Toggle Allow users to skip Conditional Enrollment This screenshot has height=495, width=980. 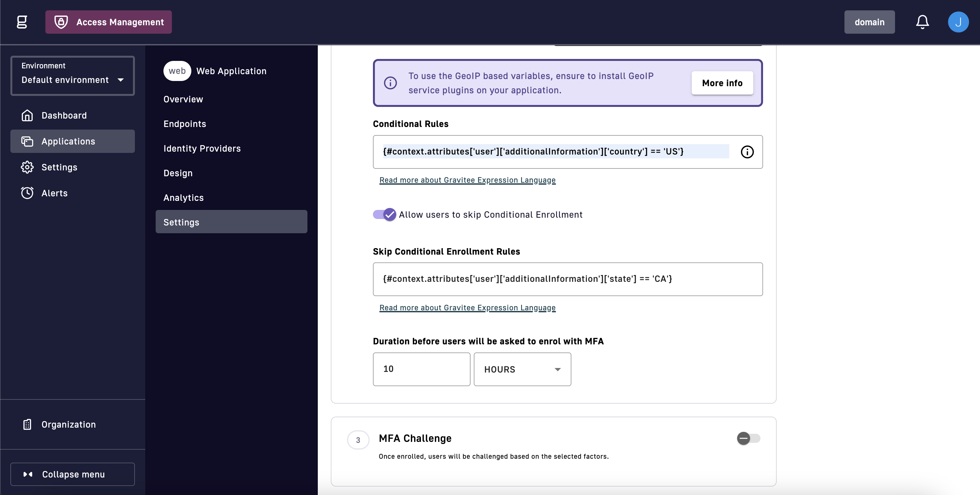(384, 214)
